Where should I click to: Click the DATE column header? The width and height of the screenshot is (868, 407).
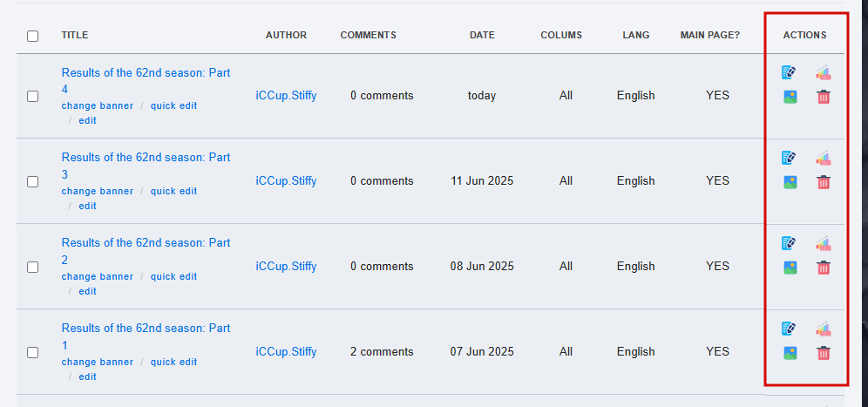(x=482, y=35)
